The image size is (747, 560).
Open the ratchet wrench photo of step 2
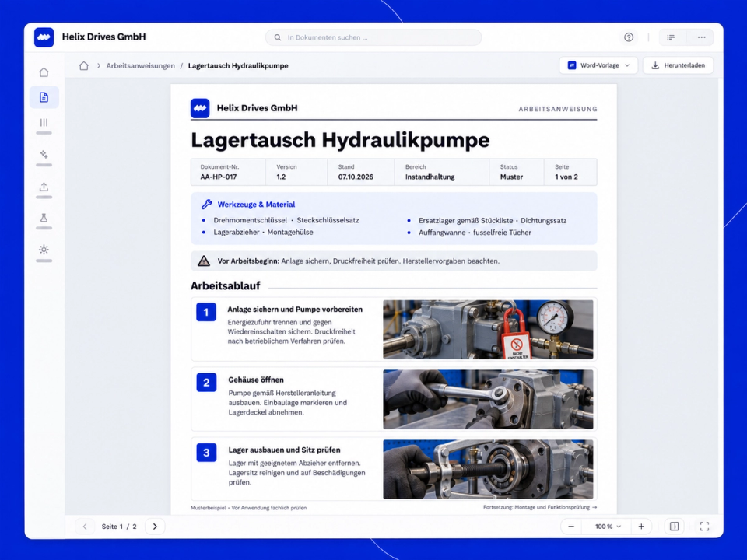coord(489,400)
